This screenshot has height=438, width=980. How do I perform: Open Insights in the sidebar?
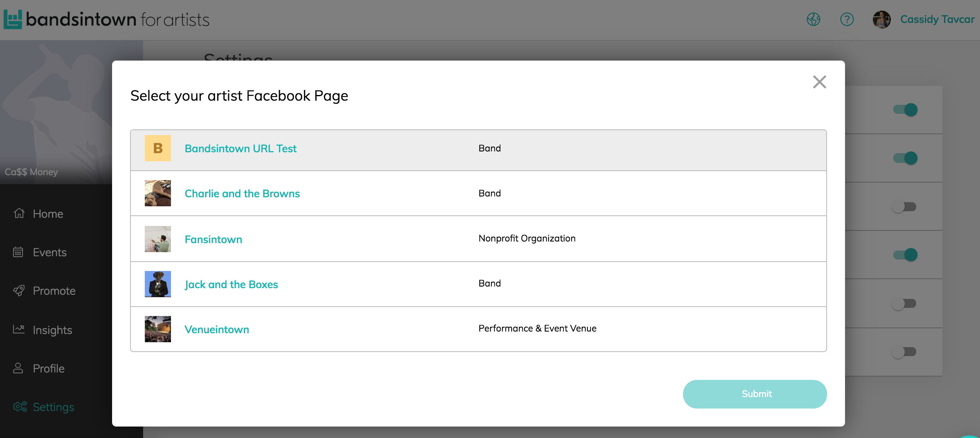[52, 330]
